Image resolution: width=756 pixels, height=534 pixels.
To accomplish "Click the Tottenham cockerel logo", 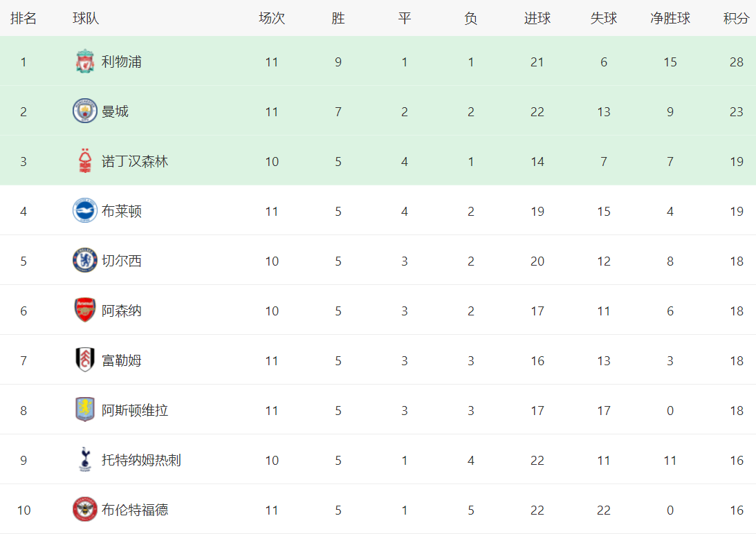I will pyautogui.click(x=85, y=459).
